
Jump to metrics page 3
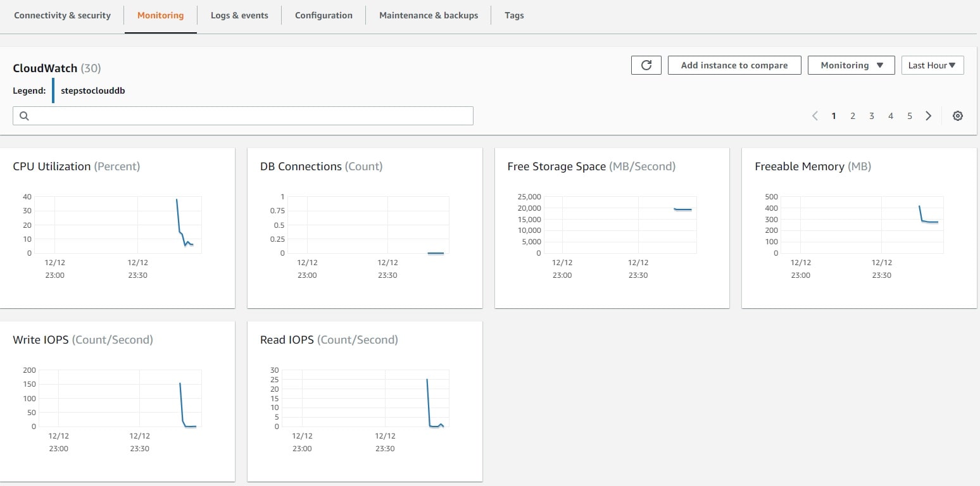coord(872,116)
